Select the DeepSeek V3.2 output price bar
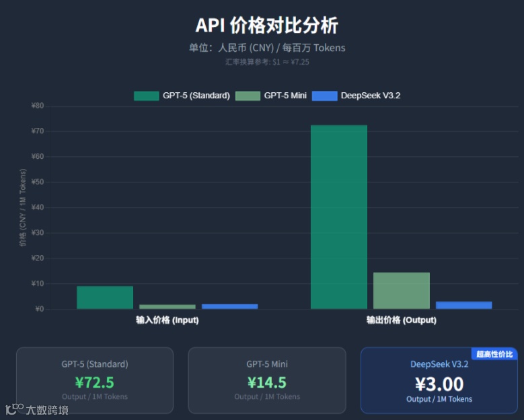524x420 pixels. click(x=464, y=305)
